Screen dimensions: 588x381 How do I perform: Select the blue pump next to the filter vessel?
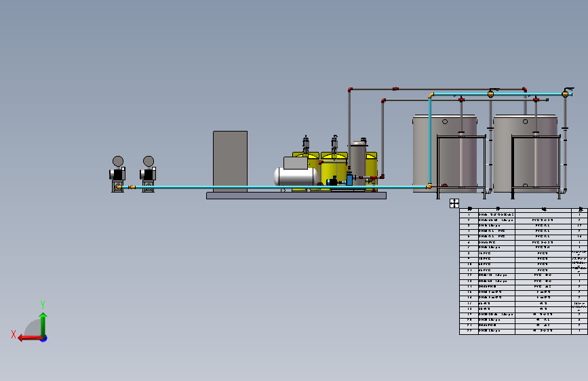point(349,178)
